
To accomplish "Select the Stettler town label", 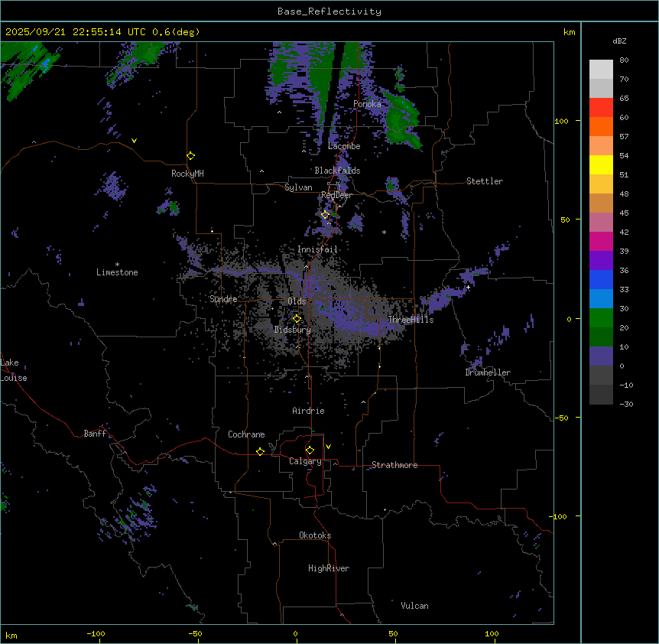I will pyautogui.click(x=485, y=181).
